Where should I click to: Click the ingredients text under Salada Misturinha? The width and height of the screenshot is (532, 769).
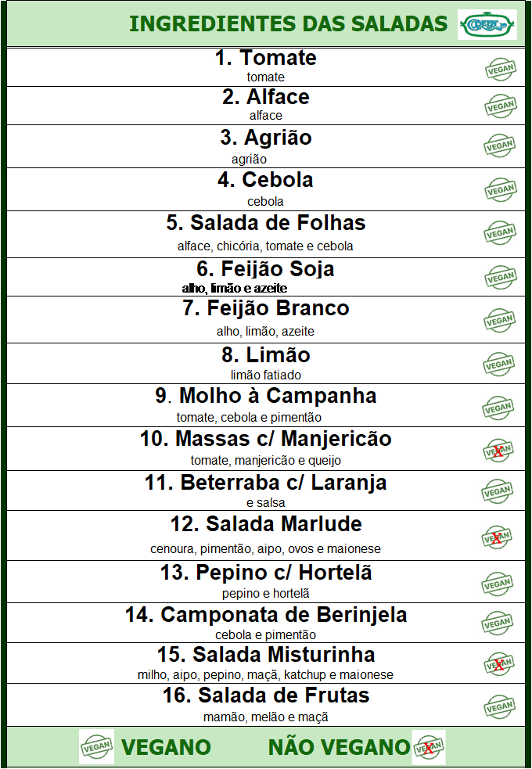266,674
